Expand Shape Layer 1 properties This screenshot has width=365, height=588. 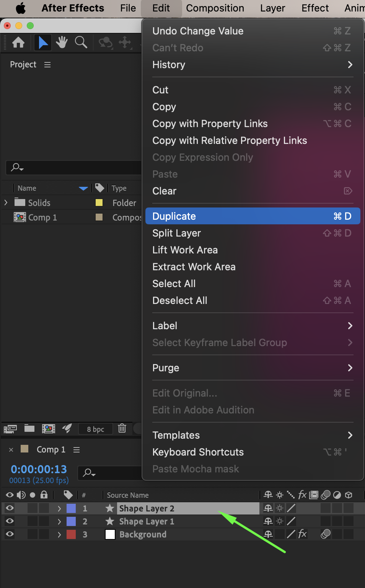pyautogui.click(x=59, y=521)
